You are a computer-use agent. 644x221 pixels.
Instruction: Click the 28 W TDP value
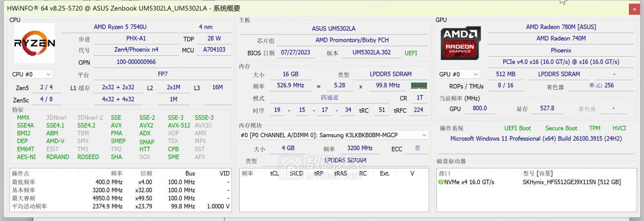(x=214, y=38)
